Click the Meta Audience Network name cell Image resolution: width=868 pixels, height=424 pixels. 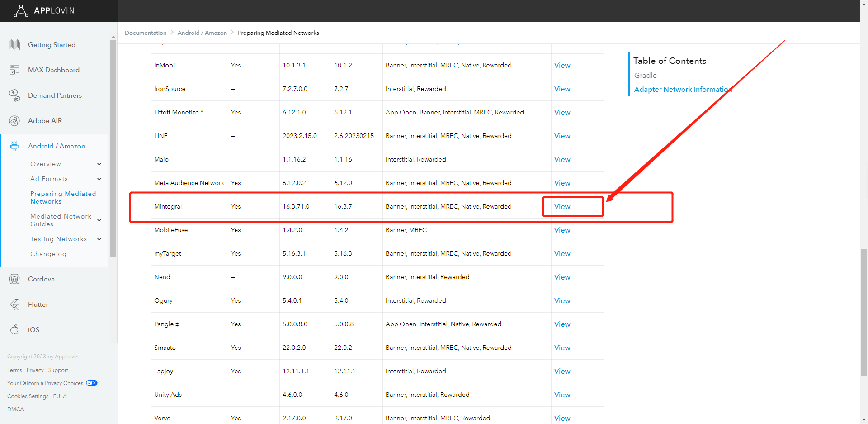(189, 183)
